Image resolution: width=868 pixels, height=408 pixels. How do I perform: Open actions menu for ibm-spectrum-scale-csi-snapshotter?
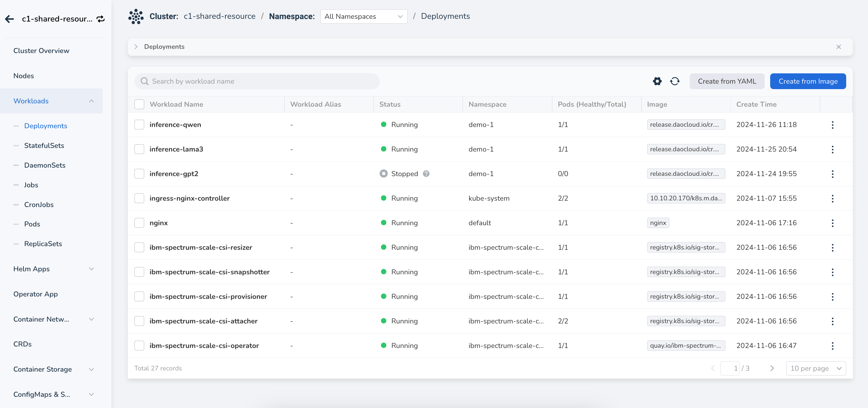coord(832,272)
